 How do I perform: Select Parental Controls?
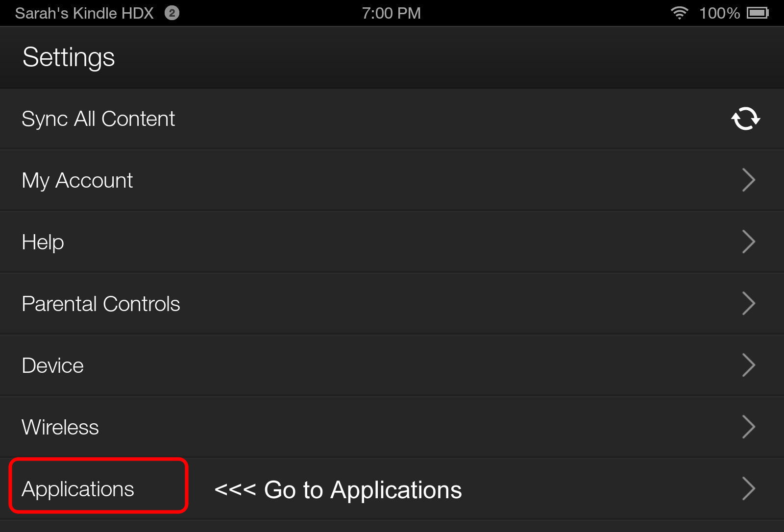coord(392,304)
